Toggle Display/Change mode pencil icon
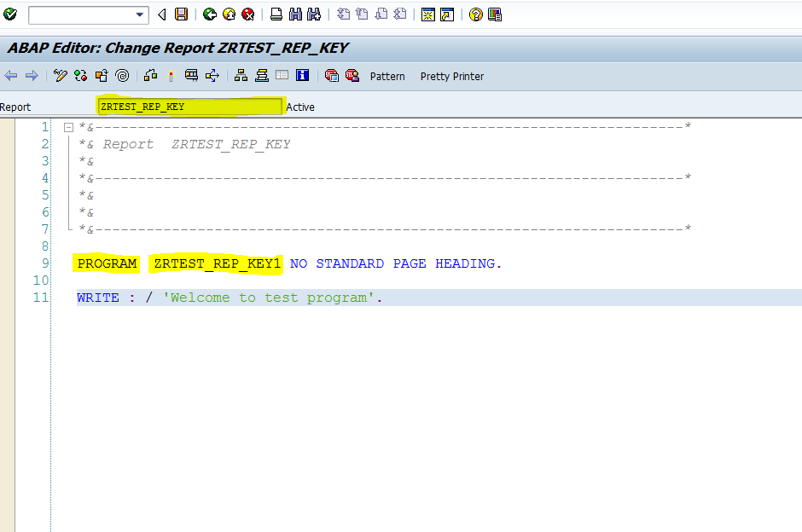The width and height of the screenshot is (802, 532). (x=61, y=76)
